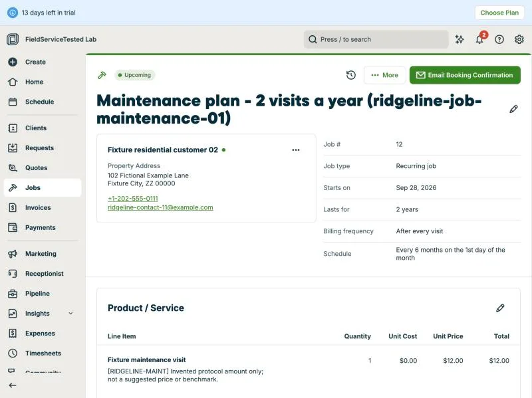Image resolution: width=532 pixels, height=398 pixels.
Task: Click the $12.00 Total cell
Action: pyautogui.click(x=499, y=361)
